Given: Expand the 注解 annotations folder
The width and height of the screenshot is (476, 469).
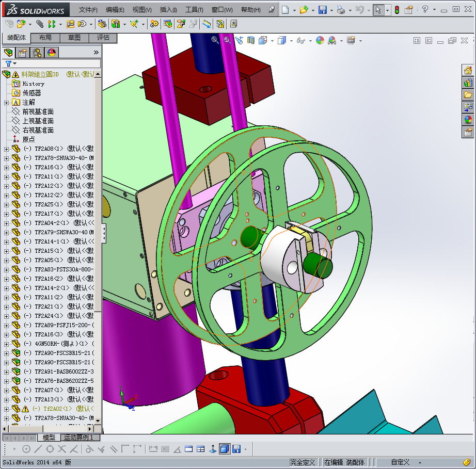Looking at the screenshot, I should point(7,103).
